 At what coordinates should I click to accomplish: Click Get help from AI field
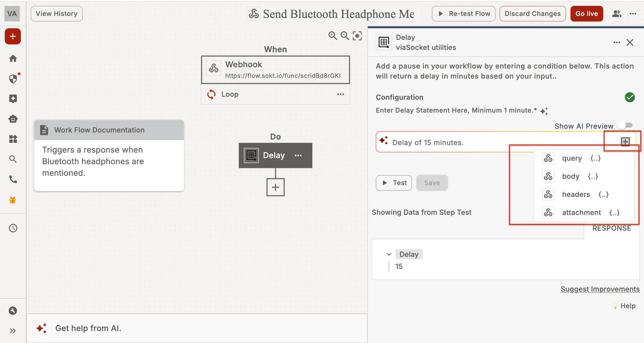197,328
